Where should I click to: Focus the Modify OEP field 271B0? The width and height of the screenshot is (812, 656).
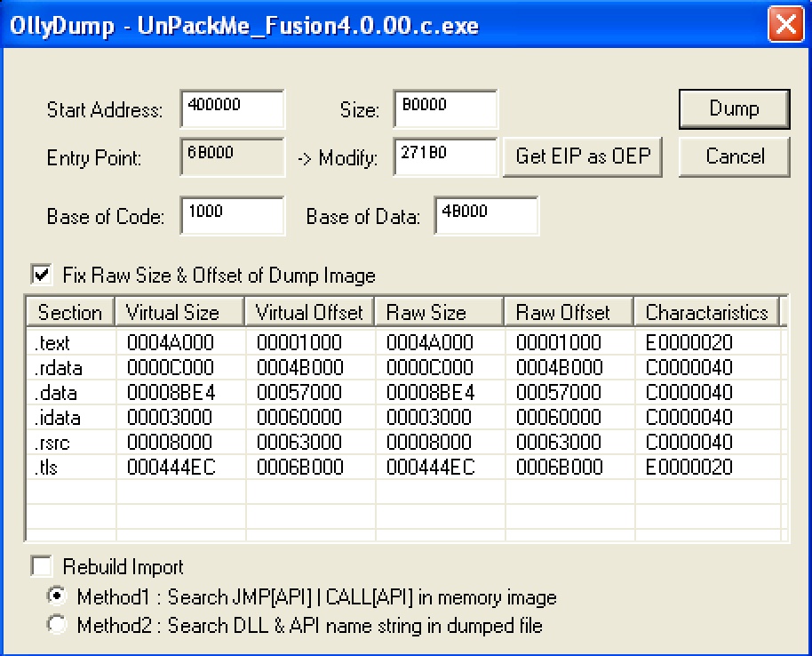[445, 157]
